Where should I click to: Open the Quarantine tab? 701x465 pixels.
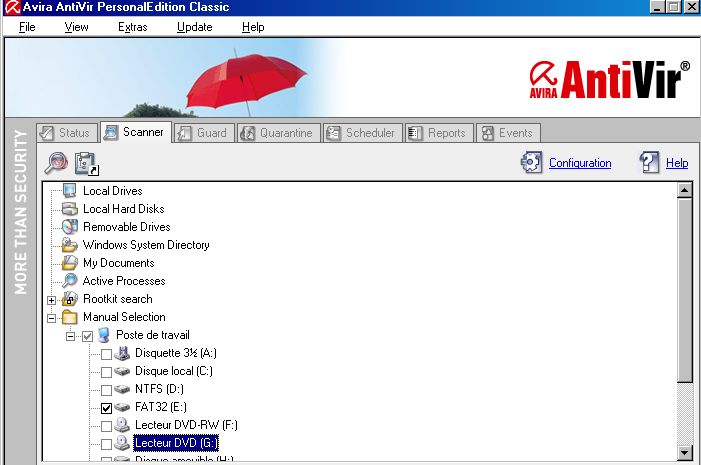tap(279, 133)
